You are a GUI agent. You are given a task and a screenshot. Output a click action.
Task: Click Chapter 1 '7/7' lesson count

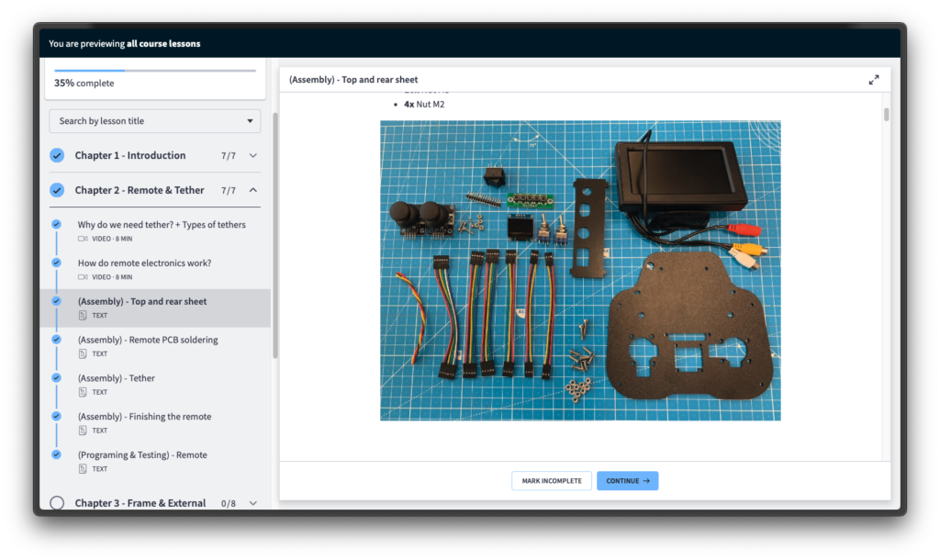pos(229,156)
